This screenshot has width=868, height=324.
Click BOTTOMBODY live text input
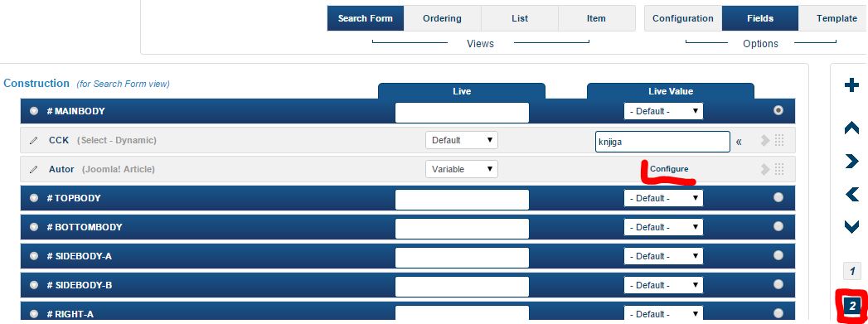(463, 229)
